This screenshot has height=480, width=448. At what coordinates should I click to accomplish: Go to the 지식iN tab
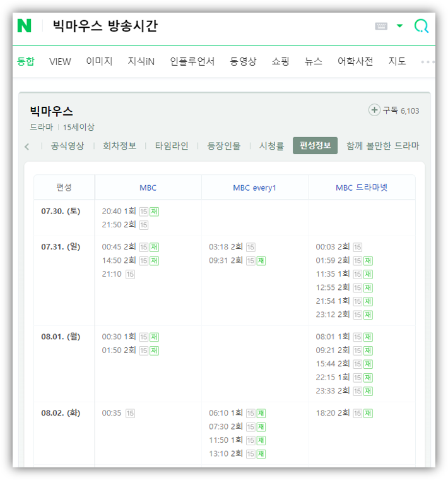pos(141,61)
